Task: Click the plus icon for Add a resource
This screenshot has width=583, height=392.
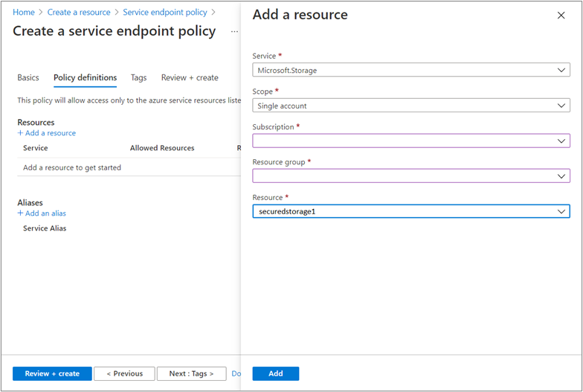Action: [21, 132]
